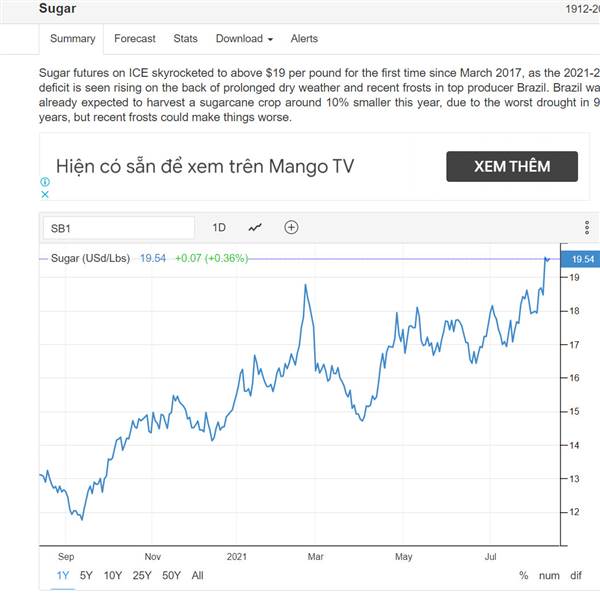Image resolution: width=600 pixels, height=600 pixels.
Task: Open the chart three-dots options menu
Action: pyautogui.click(x=587, y=228)
